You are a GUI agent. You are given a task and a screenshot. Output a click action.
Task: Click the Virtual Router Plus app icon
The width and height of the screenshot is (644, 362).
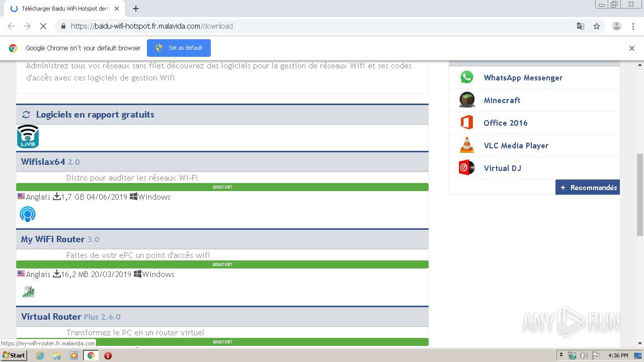(x=28, y=292)
